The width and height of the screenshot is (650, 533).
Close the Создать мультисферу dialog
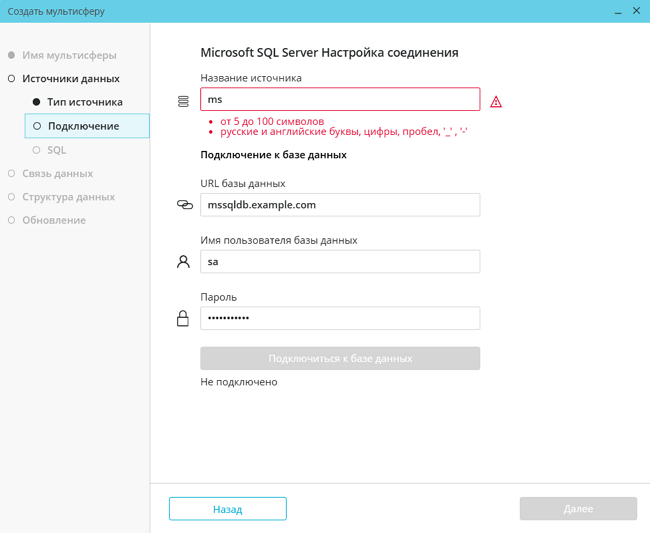636,11
